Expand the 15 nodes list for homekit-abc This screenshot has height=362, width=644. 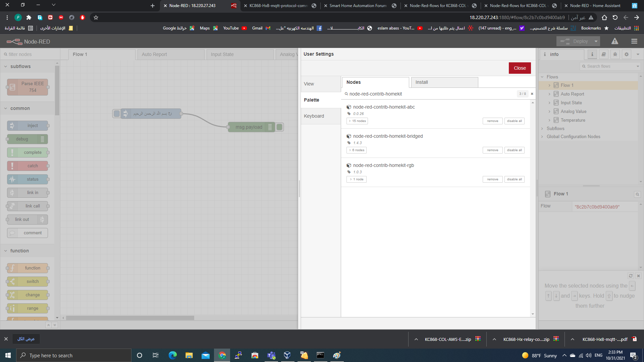click(357, 121)
